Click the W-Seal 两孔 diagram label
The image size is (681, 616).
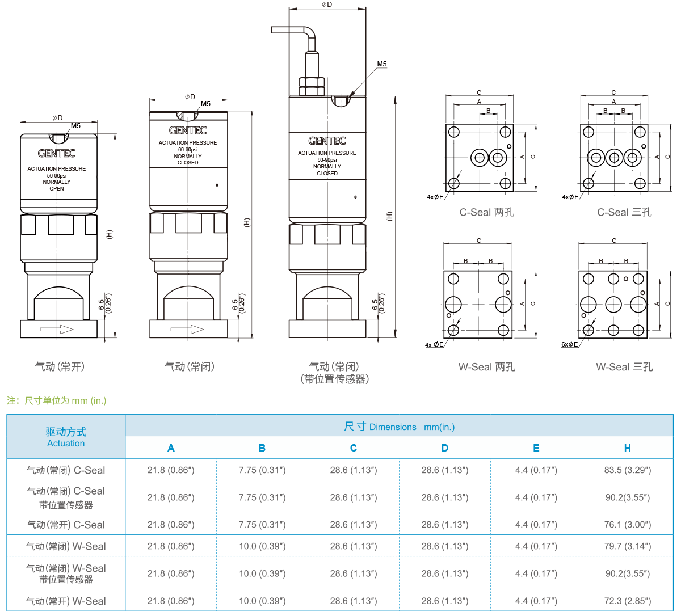[x=486, y=368]
